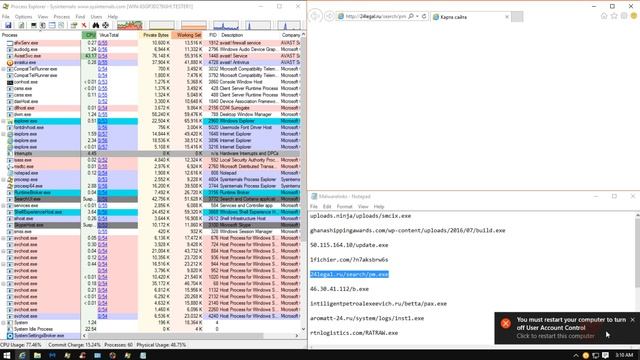Close the Карта сайта tab
Viewport: 640px width, 360px height.
[507, 17]
